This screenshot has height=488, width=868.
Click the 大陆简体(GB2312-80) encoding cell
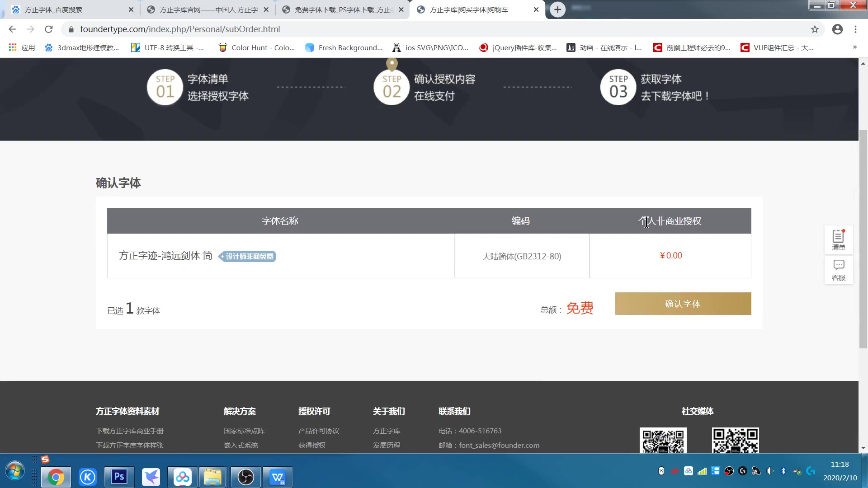(x=522, y=256)
